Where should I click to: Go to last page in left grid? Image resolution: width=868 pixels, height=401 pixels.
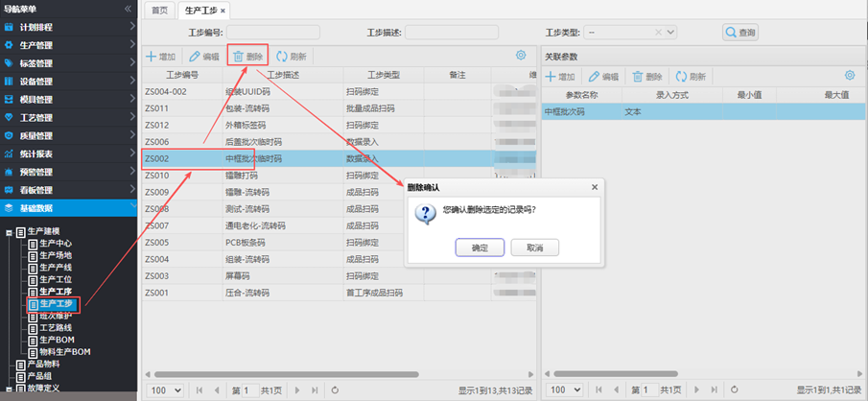coord(315,390)
